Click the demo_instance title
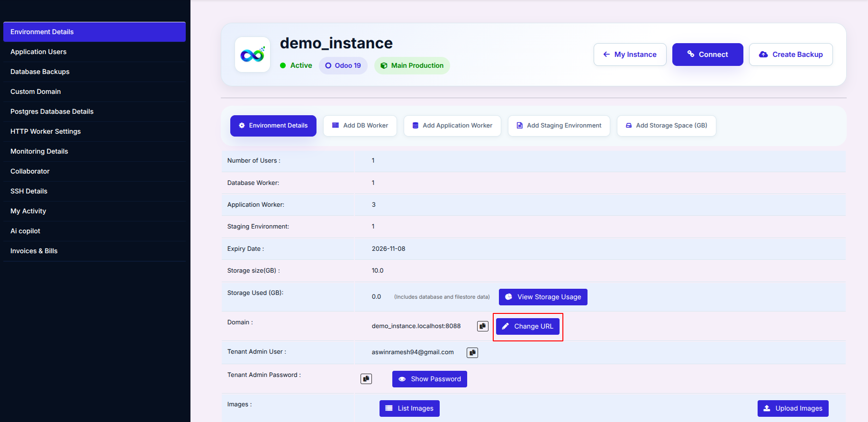The height and width of the screenshot is (422, 868). (x=336, y=43)
